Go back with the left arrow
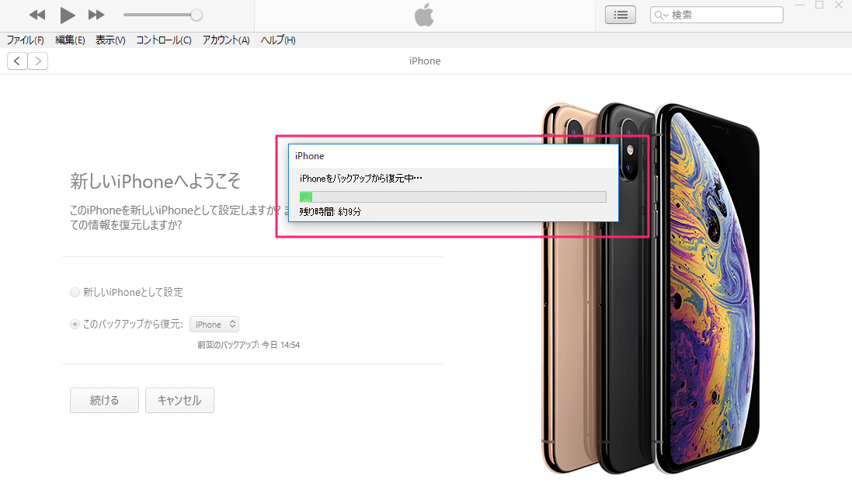 [17, 61]
